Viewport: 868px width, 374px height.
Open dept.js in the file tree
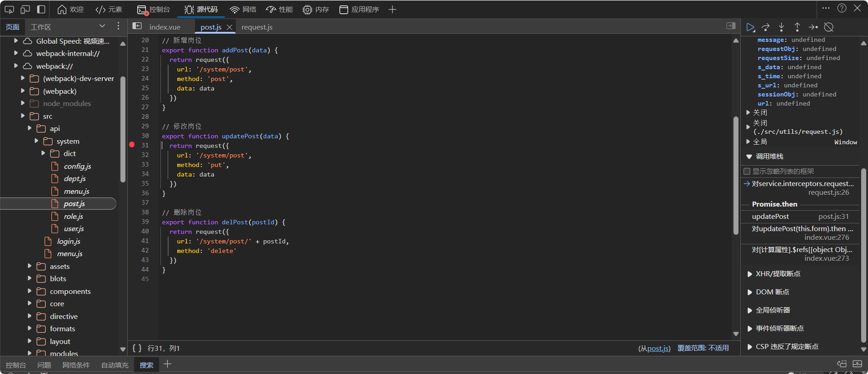pos(75,178)
